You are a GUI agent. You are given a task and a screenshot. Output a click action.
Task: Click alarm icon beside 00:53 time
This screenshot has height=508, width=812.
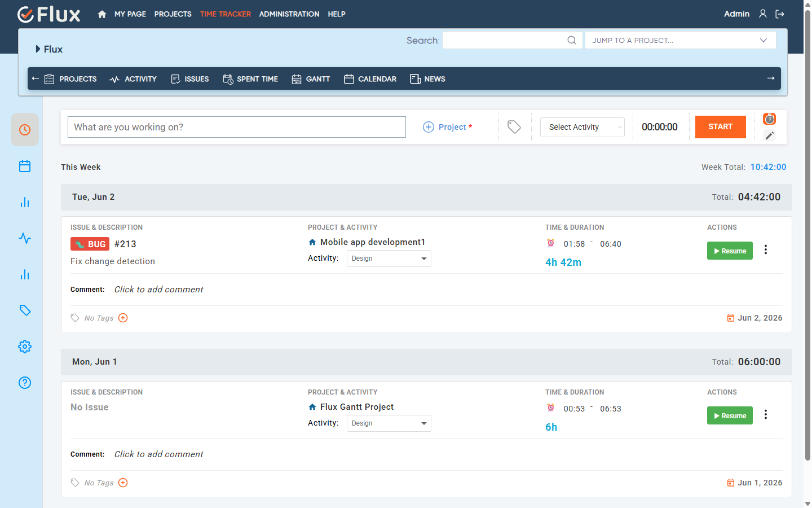(x=551, y=408)
